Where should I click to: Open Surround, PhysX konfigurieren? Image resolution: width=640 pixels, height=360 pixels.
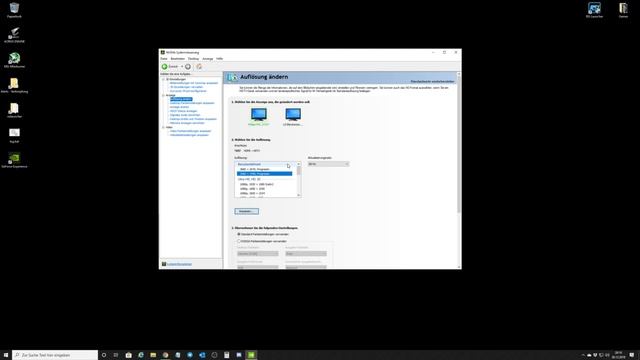tap(188, 91)
